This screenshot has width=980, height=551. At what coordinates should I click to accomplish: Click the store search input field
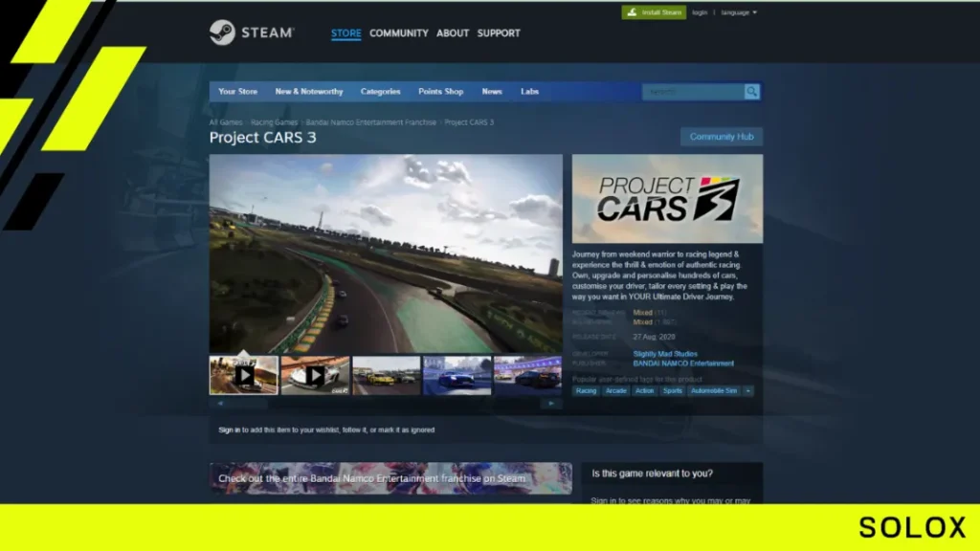(x=693, y=91)
